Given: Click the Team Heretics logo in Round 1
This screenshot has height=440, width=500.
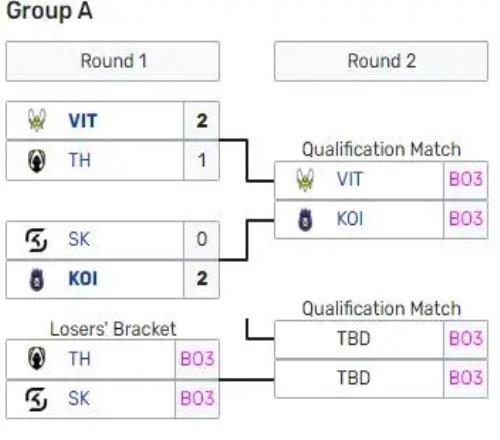Looking at the screenshot, I should (36, 161).
